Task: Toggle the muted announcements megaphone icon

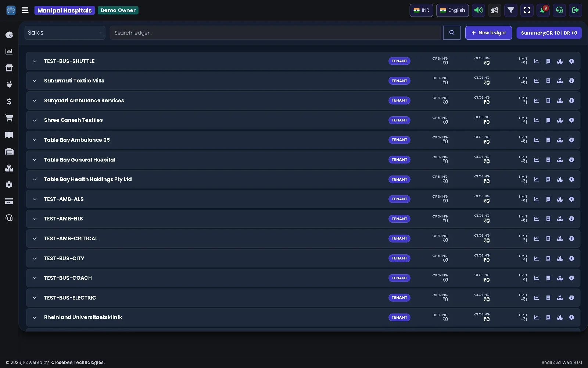Action: pos(495,10)
